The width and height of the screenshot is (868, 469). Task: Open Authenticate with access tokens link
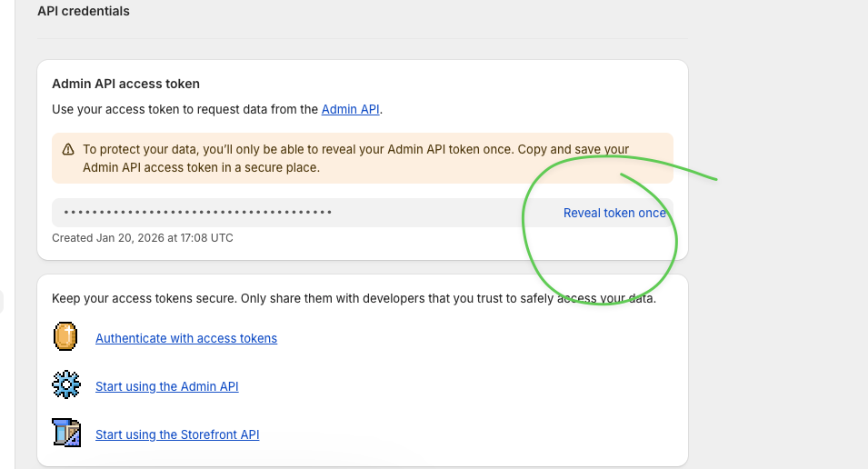186,338
